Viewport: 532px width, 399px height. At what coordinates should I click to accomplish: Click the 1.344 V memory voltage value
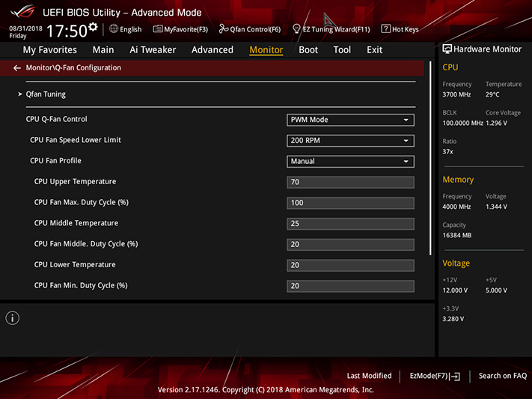pyautogui.click(x=496, y=207)
